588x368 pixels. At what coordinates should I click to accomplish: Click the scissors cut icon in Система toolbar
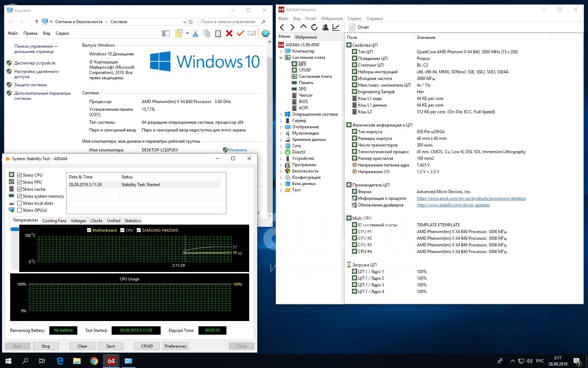[195, 33]
